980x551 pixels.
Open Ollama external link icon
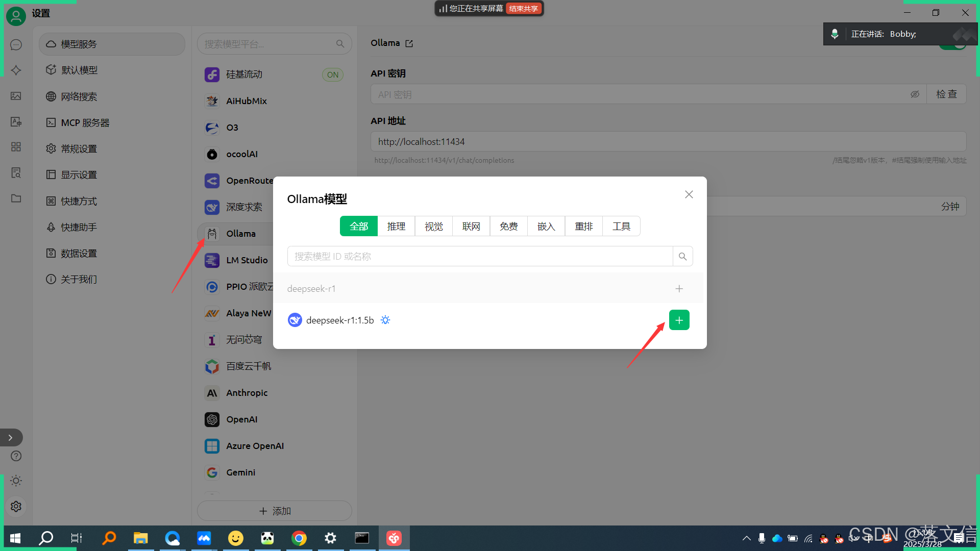pyautogui.click(x=409, y=43)
